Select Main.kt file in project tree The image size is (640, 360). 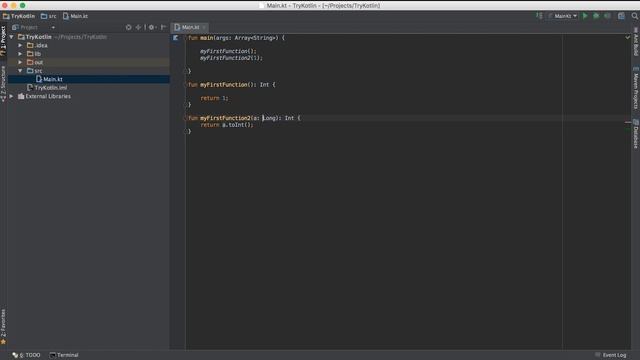click(x=49, y=79)
